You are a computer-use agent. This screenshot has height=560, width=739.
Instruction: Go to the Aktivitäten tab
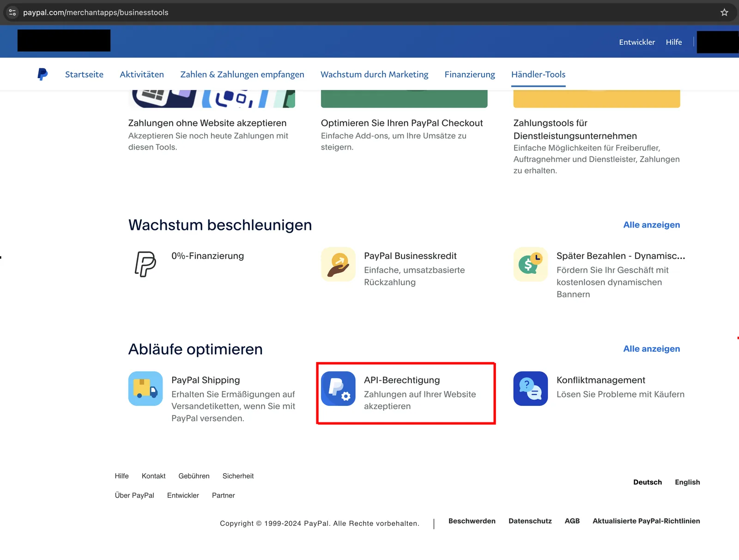pos(142,74)
